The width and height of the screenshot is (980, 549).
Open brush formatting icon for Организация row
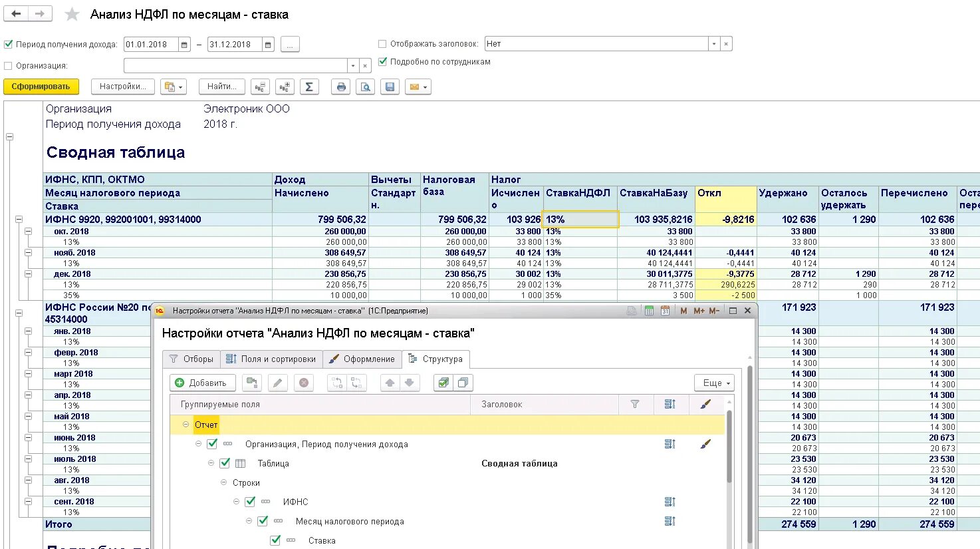click(x=705, y=444)
